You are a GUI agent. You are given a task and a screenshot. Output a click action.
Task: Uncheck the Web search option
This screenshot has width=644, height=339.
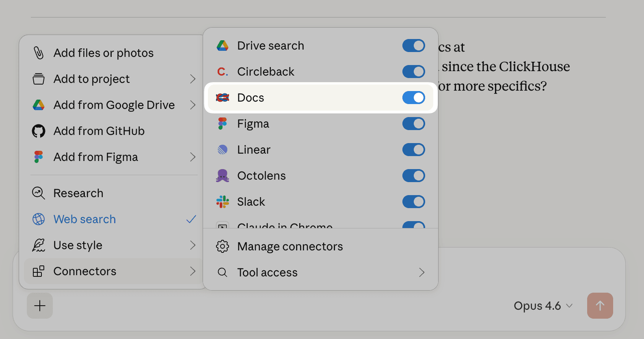click(84, 219)
